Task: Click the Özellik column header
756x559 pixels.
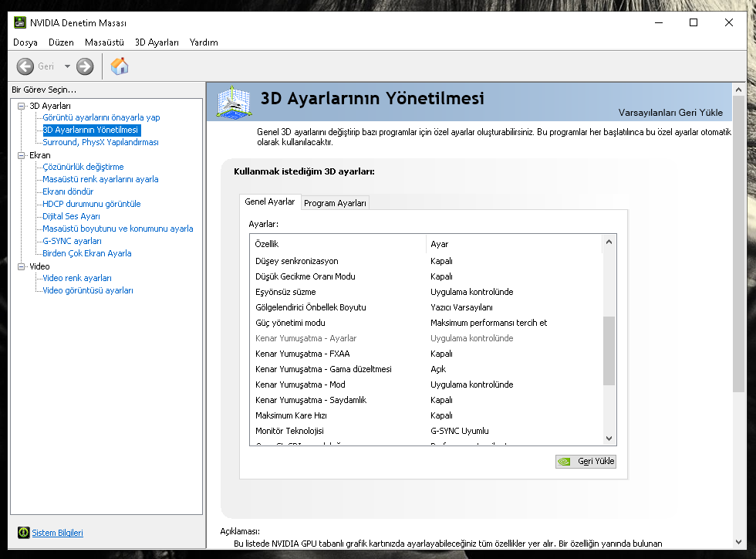Action: coord(338,244)
